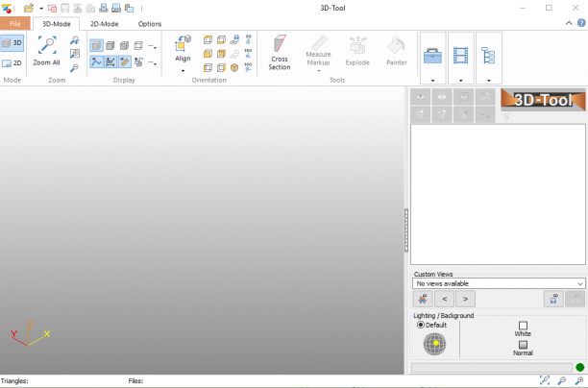
Task: Open the Custom Views 'No views available' combo box
Action: 499,283
